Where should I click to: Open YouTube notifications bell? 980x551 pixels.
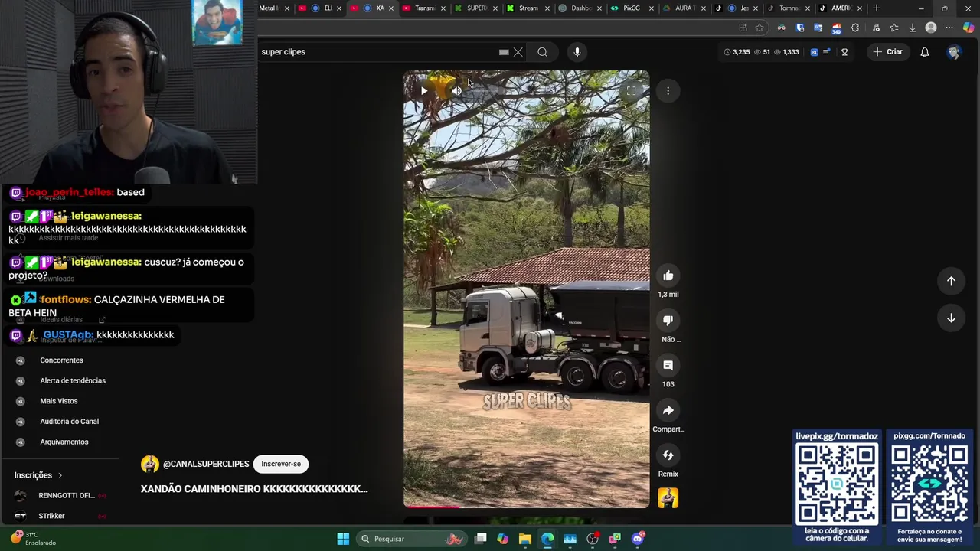[x=925, y=52]
